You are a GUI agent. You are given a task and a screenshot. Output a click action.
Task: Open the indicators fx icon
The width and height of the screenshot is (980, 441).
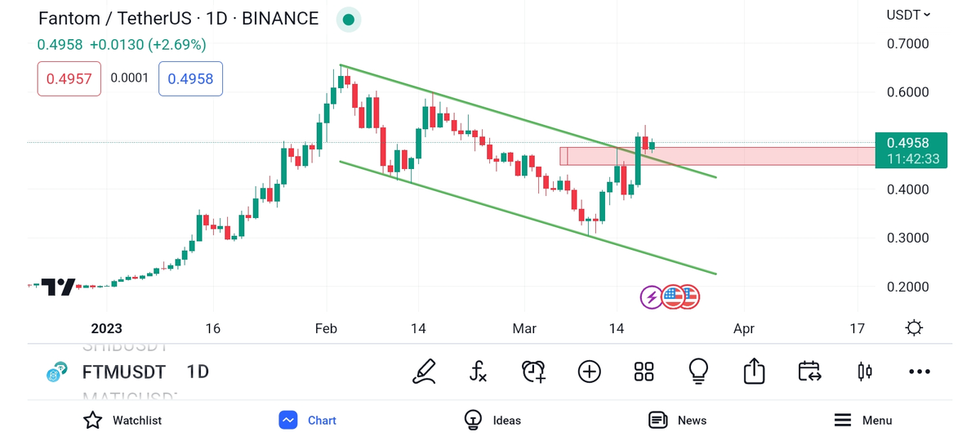pos(479,372)
